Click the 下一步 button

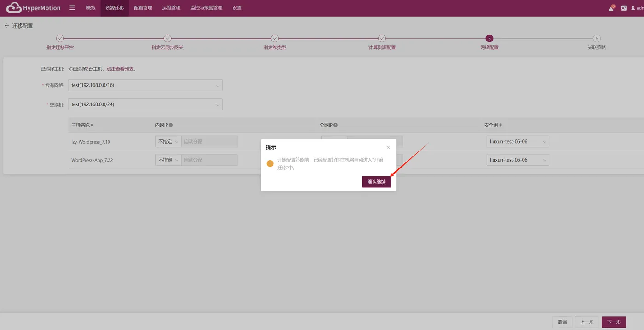(614, 322)
